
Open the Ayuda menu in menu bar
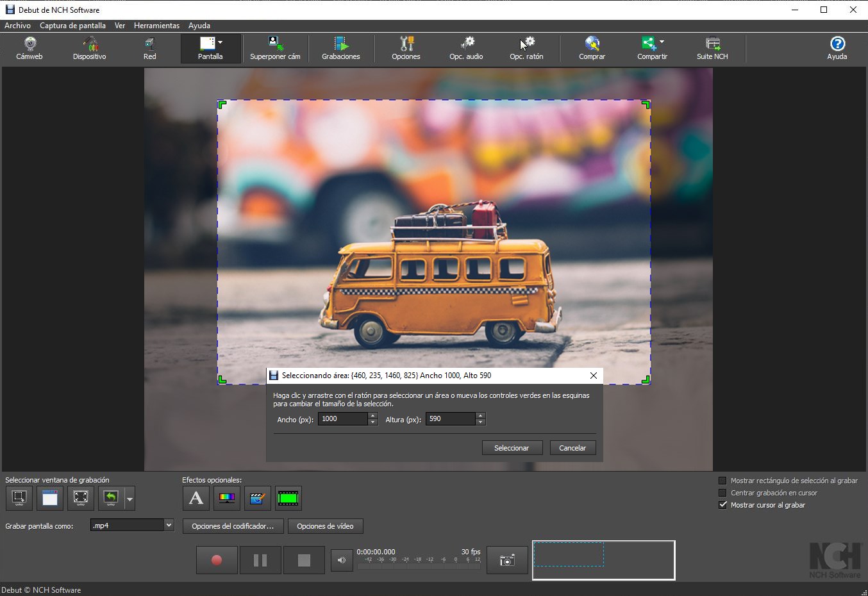tap(199, 26)
